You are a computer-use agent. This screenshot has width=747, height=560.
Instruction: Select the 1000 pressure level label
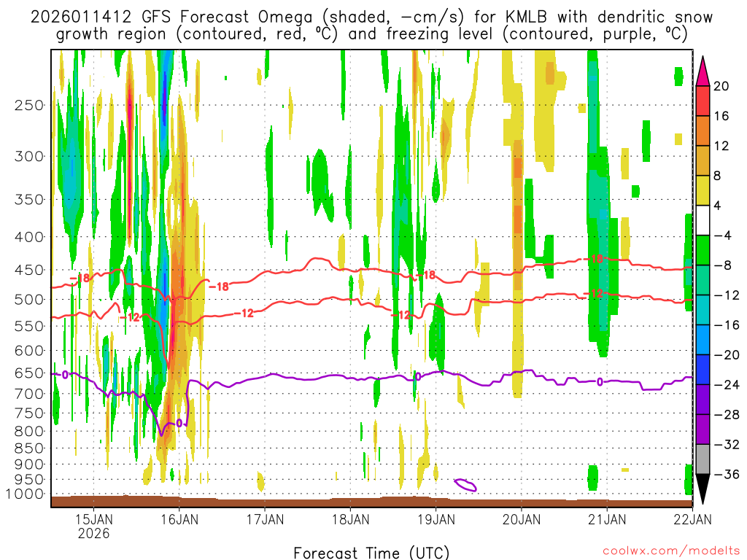[x=26, y=494]
